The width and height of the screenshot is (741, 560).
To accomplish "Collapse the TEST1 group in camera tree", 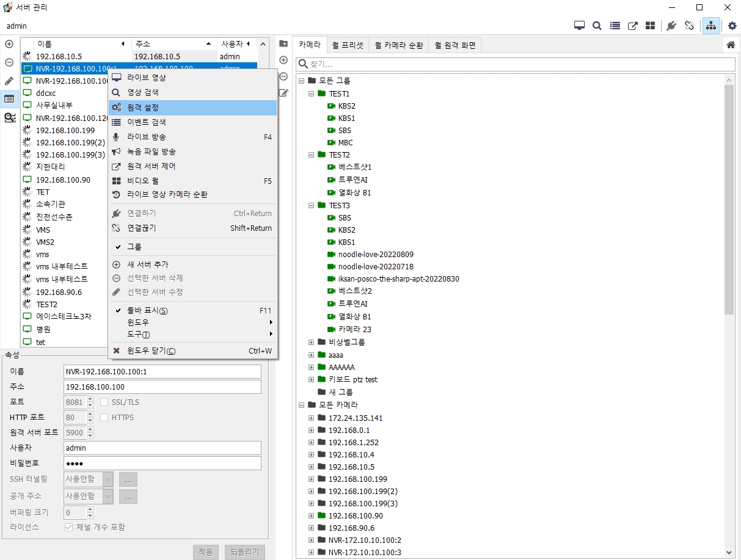I will click(311, 93).
